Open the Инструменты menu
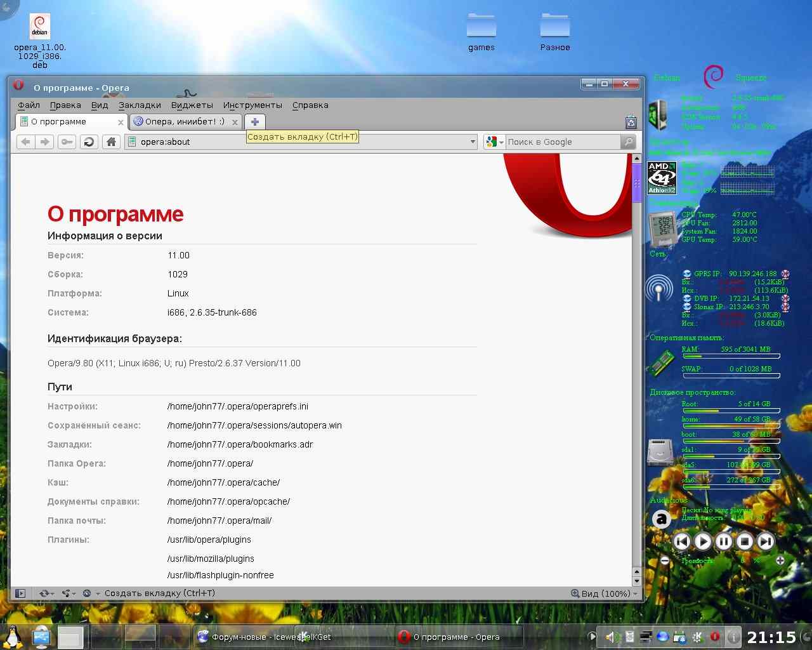This screenshot has width=812, height=650. [x=252, y=105]
